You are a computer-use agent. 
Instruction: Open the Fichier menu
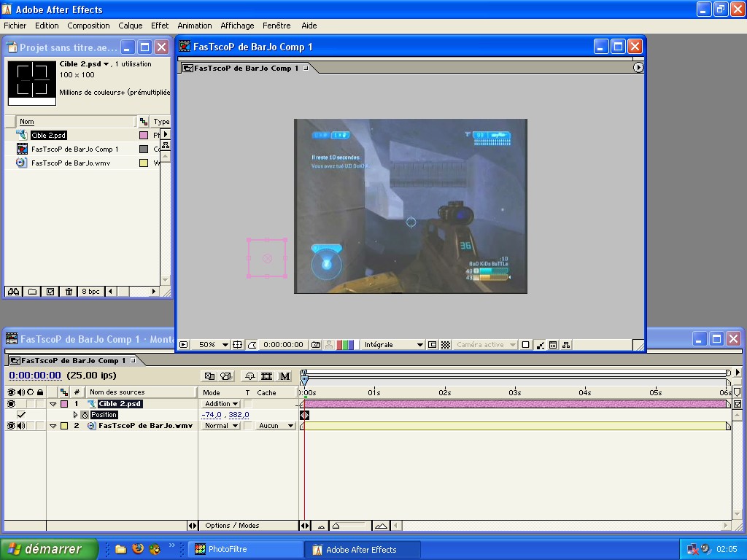point(15,26)
